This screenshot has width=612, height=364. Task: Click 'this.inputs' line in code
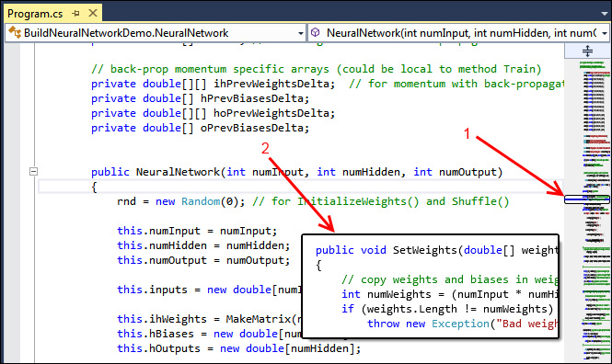210,290
